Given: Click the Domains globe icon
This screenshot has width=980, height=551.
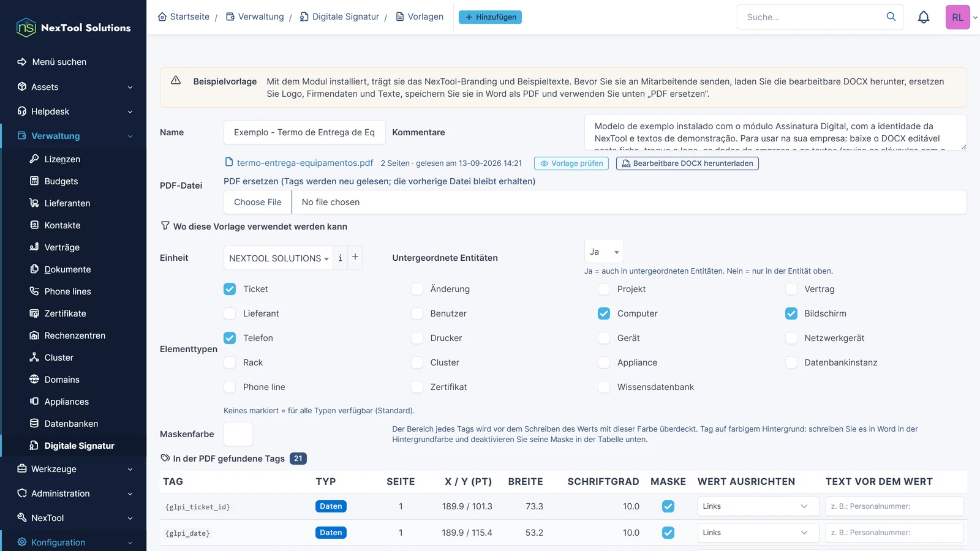Looking at the screenshot, I should (x=34, y=380).
